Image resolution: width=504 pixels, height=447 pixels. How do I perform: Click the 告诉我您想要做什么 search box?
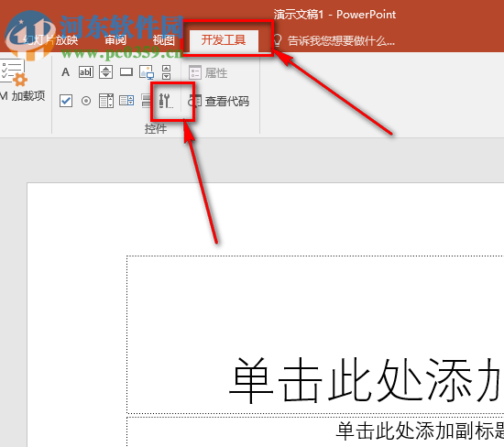pyautogui.click(x=341, y=41)
